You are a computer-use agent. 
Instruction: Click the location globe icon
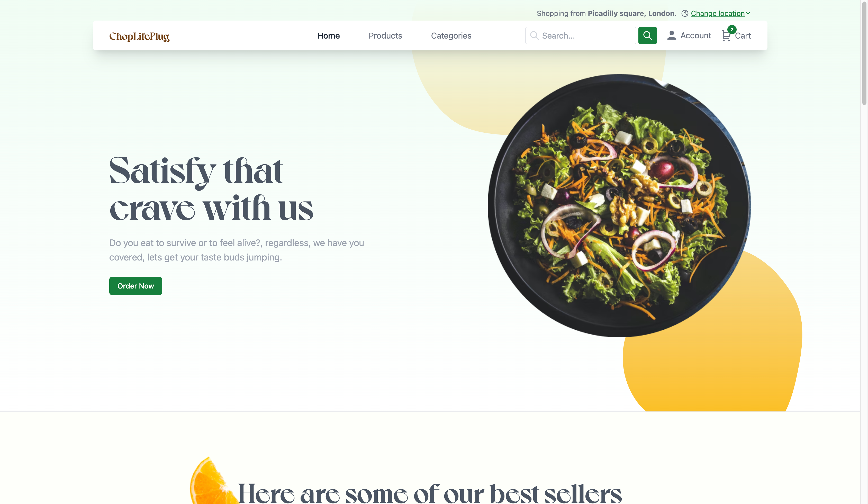click(685, 13)
